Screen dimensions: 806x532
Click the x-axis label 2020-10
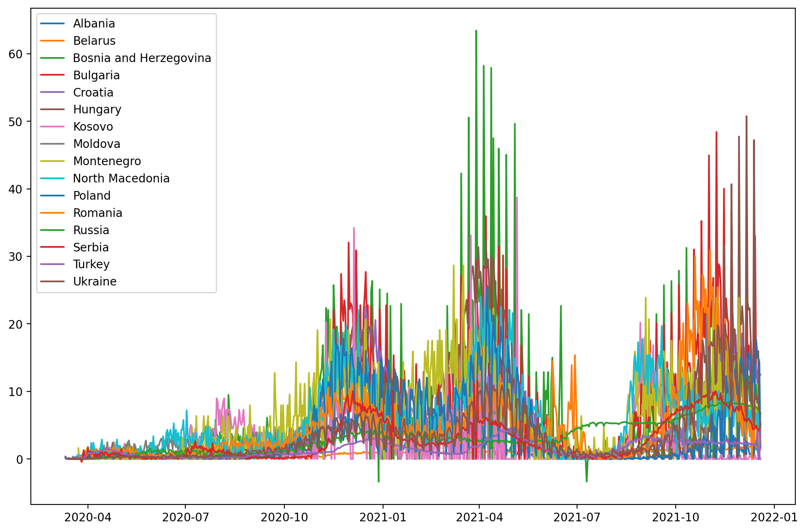[x=284, y=518]
